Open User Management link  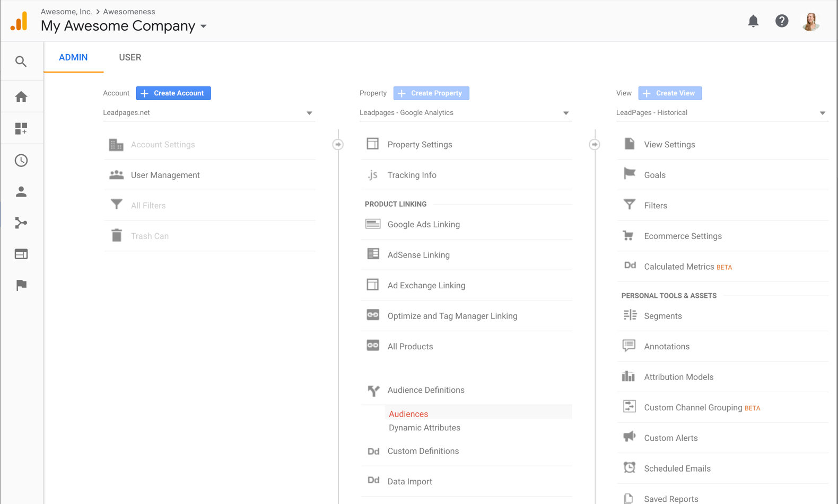point(165,175)
